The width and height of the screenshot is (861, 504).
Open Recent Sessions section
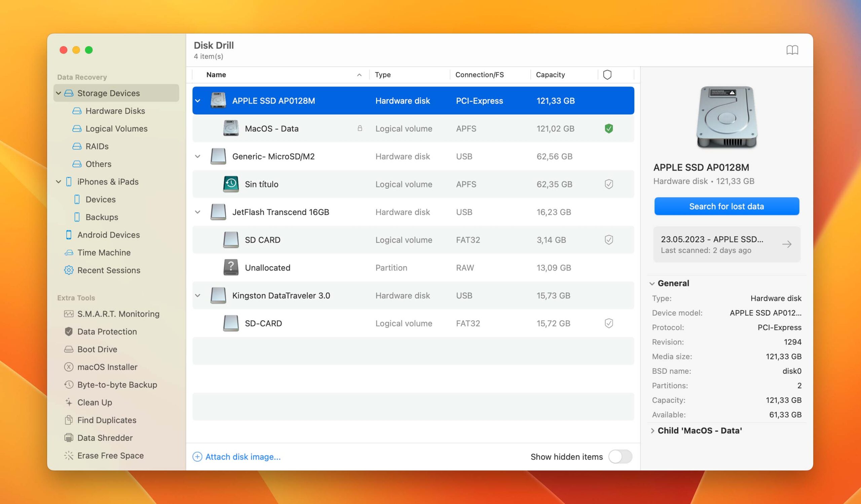click(x=109, y=270)
